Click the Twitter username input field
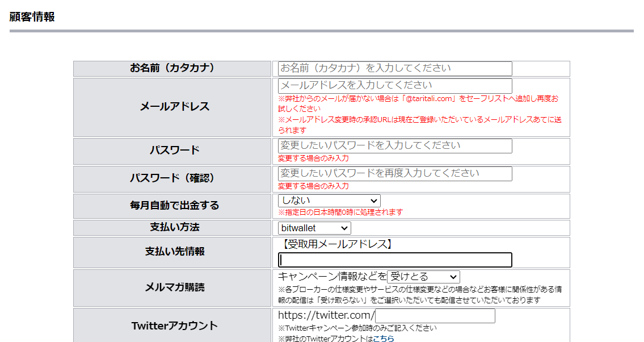Viewport: 644px width, 342px height. [x=435, y=316]
